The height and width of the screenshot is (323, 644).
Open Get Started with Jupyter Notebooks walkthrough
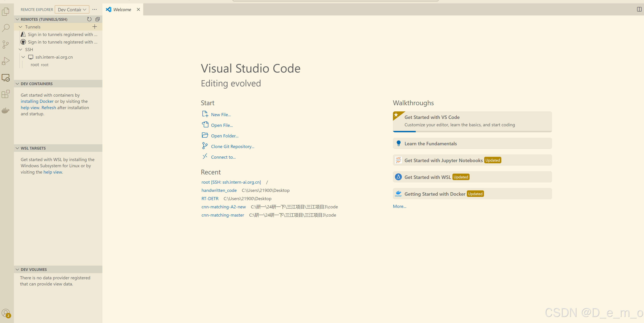tap(472, 160)
